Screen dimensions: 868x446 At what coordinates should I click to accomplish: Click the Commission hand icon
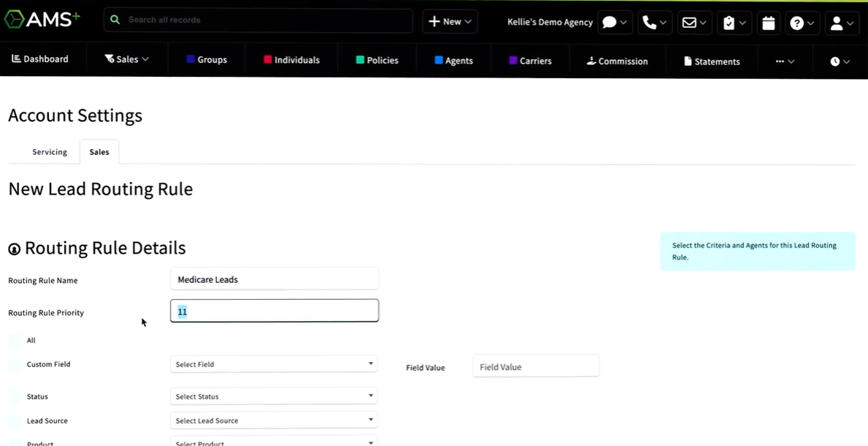591,61
